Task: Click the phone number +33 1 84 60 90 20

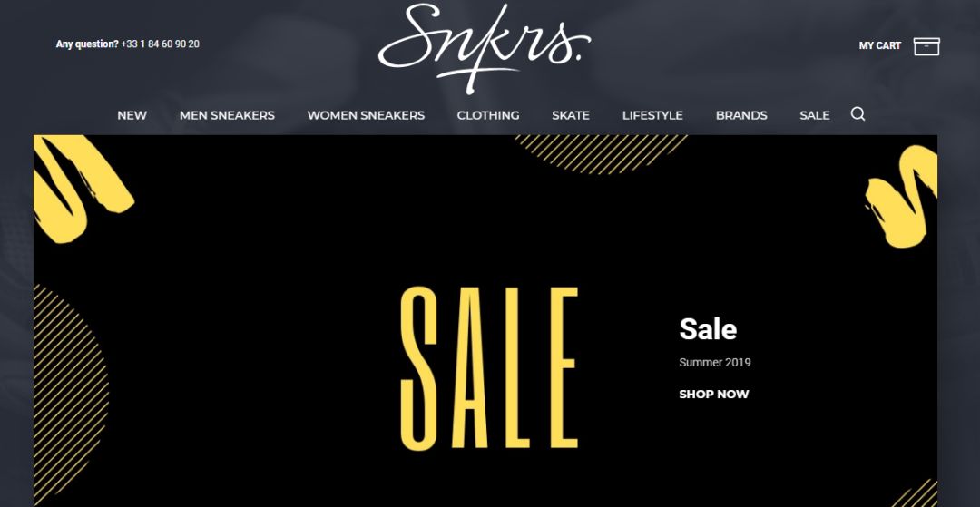Action: coord(161,44)
